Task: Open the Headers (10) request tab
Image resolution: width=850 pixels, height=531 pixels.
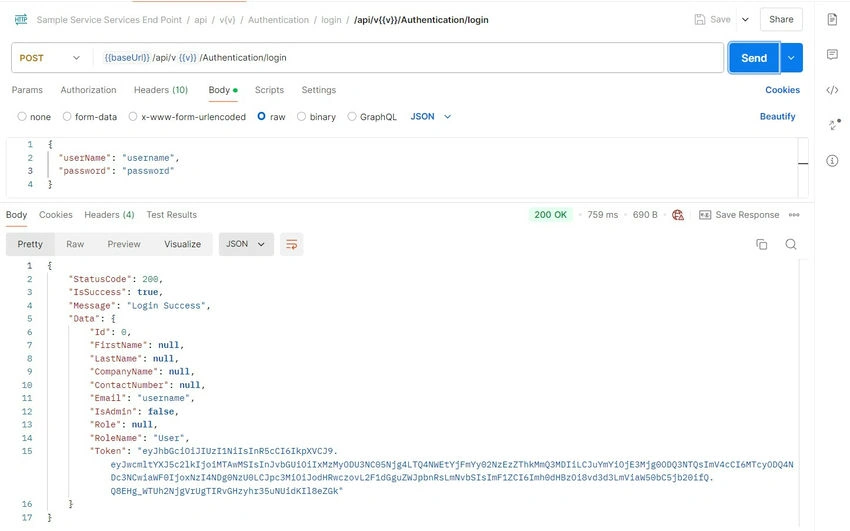Action: click(161, 90)
